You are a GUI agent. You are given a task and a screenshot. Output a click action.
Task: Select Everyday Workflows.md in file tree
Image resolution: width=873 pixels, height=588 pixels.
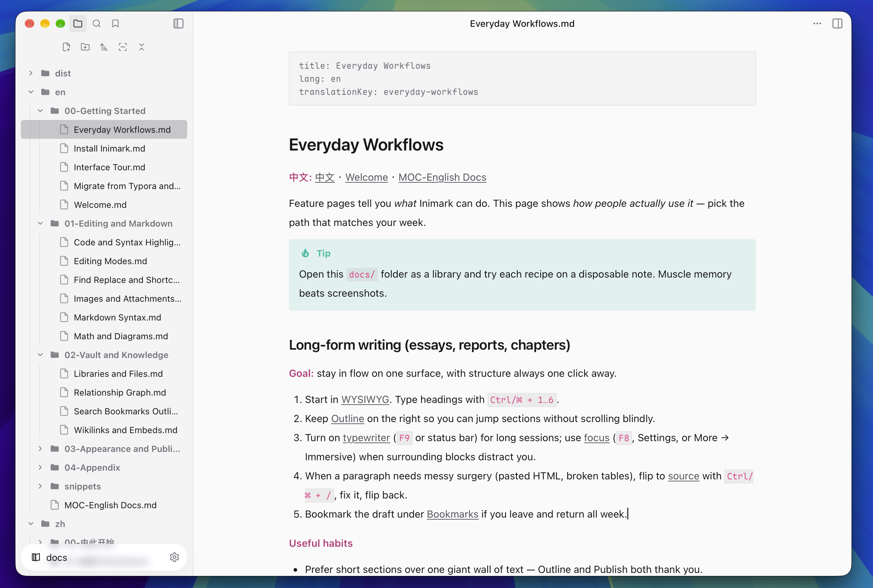pyautogui.click(x=104, y=129)
